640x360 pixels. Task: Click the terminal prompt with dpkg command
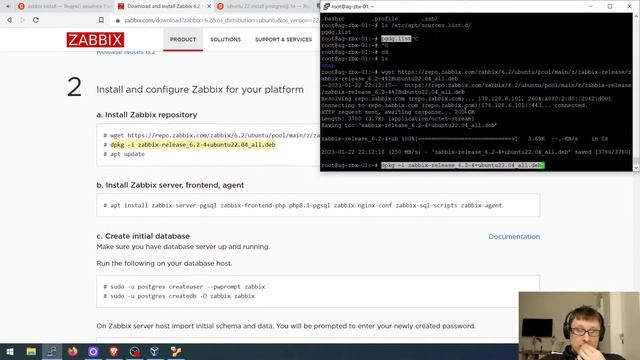pos(433,165)
